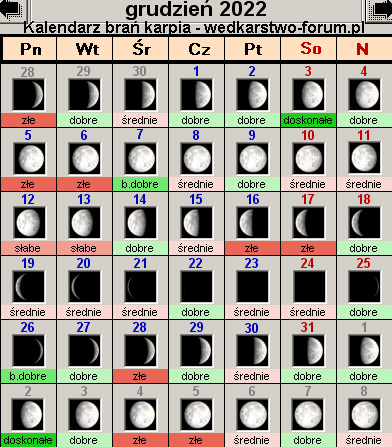
Task: Click the 'grudzień 2022' month title
Action: tap(196, 9)
